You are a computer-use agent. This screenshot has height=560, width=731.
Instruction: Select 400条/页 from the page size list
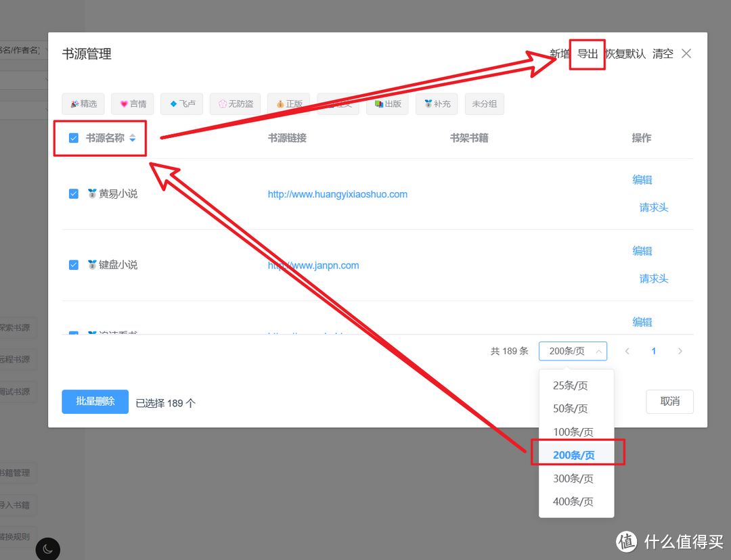click(x=576, y=502)
